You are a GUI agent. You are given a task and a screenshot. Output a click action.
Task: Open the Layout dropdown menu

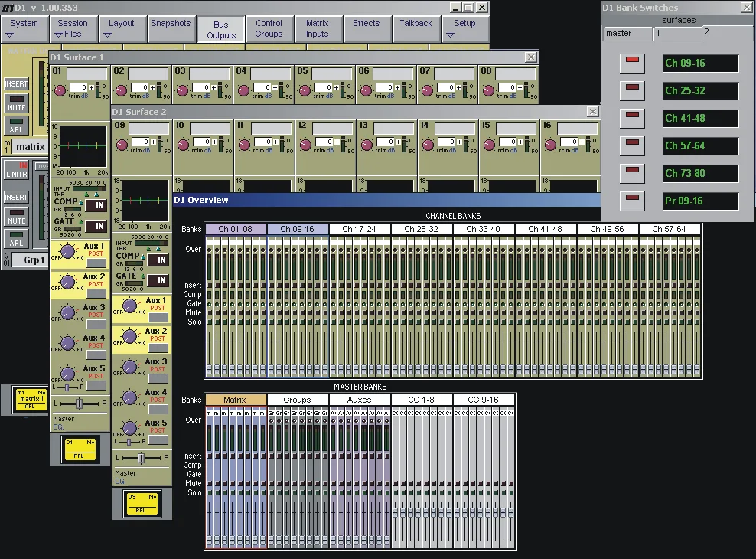point(122,28)
